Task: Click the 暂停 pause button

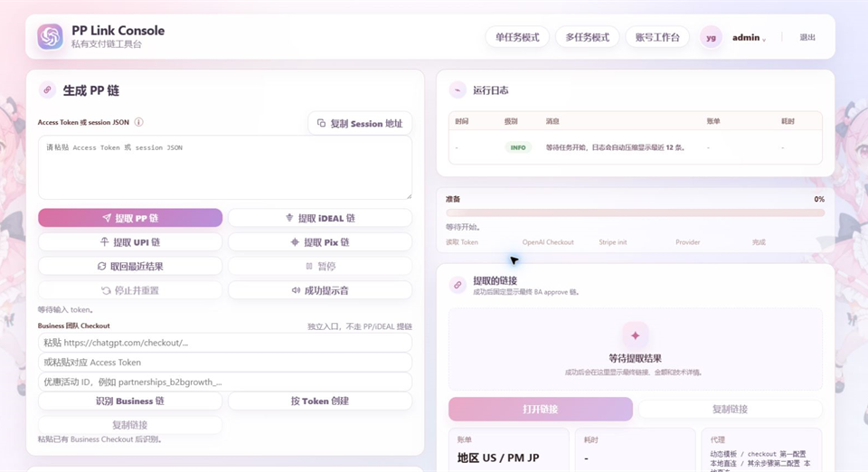Action: (x=320, y=266)
